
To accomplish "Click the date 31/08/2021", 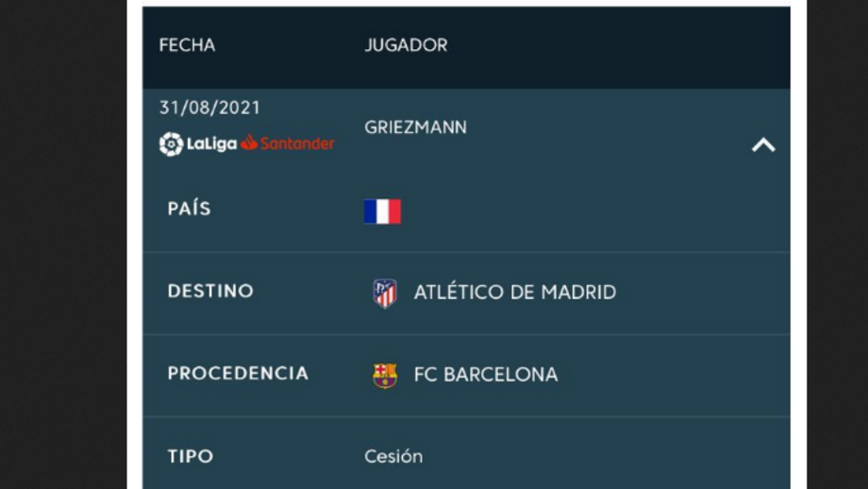I will pos(209,108).
